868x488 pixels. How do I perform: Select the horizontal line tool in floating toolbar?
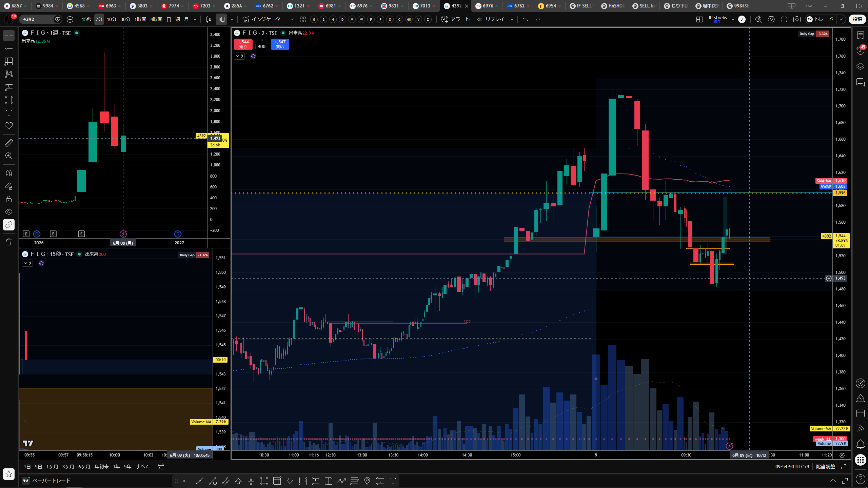pyautogui.click(x=187, y=481)
